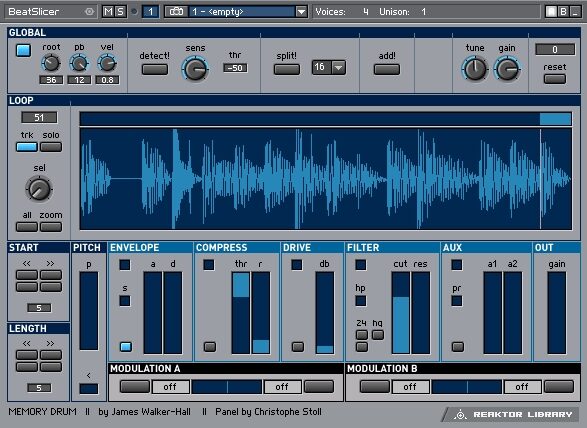Click the MIDI channel 1 field
The width and height of the screenshot is (587, 428).
[x=150, y=12]
